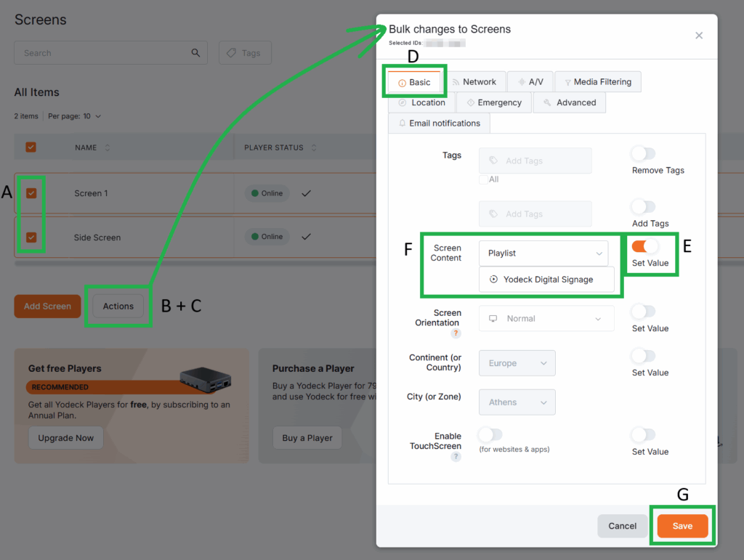Image resolution: width=744 pixels, height=560 pixels.
Task: Switch to the Network tab
Action: click(x=473, y=82)
